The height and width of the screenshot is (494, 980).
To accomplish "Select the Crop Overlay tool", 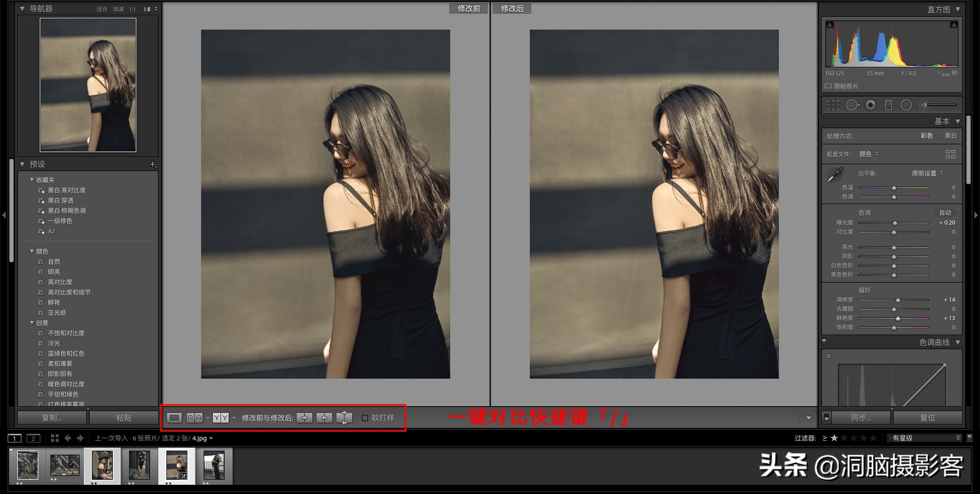I will pyautogui.click(x=833, y=105).
